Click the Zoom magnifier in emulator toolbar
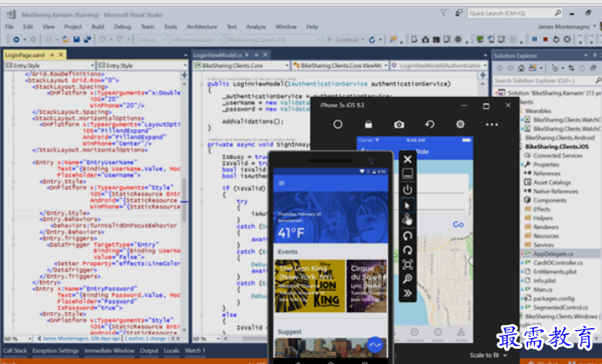 click(407, 279)
